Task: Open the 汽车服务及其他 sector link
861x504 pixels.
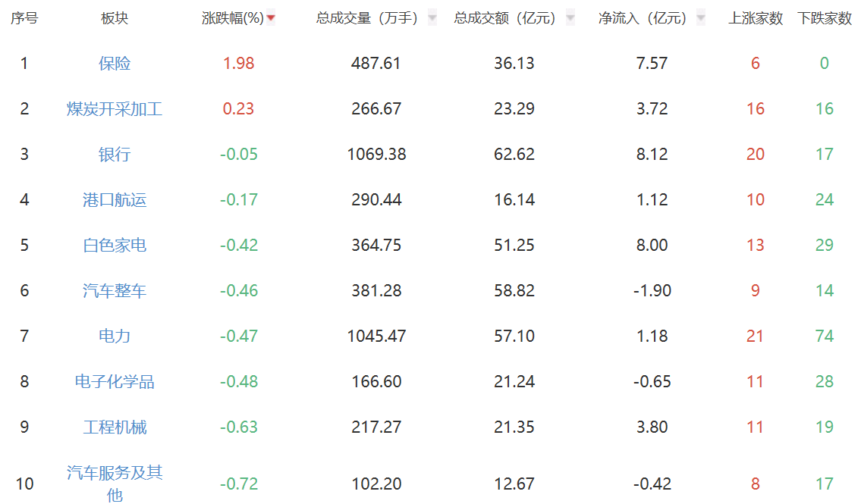Action: point(115,483)
